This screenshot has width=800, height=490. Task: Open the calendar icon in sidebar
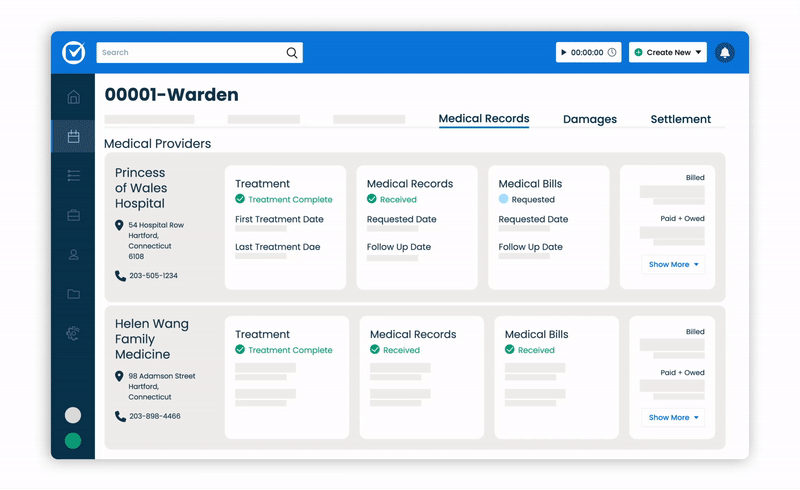point(73,136)
